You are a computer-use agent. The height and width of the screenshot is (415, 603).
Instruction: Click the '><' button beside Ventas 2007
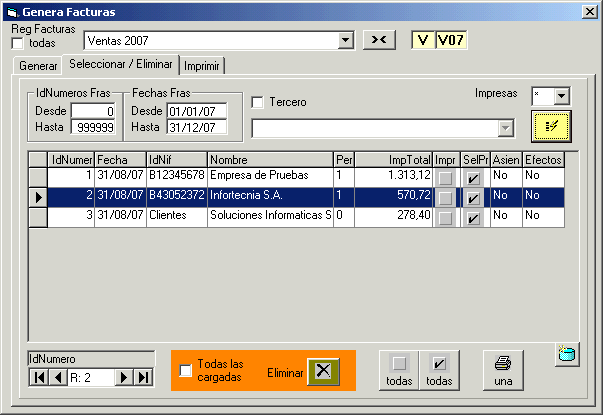tap(378, 40)
